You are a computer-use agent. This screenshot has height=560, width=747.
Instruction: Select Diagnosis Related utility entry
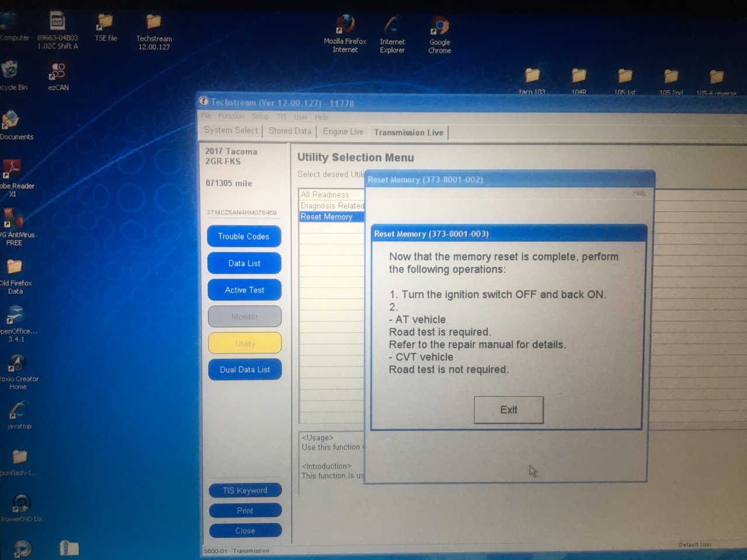[x=331, y=205]
